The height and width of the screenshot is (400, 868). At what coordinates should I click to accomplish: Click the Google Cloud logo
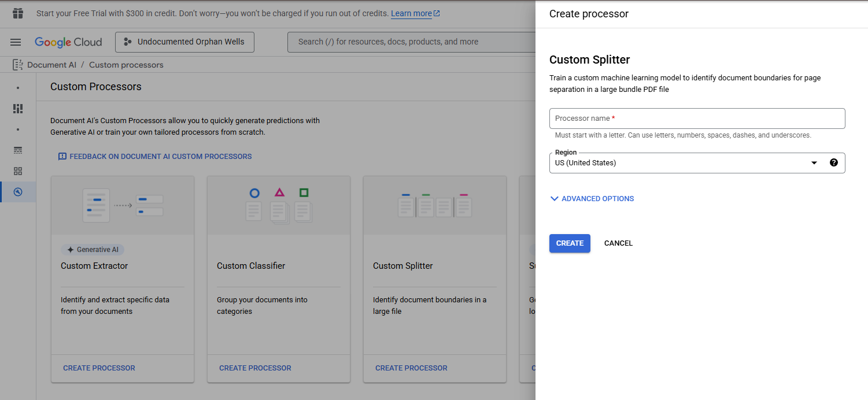pyautogui.click(x=68, y=42)
